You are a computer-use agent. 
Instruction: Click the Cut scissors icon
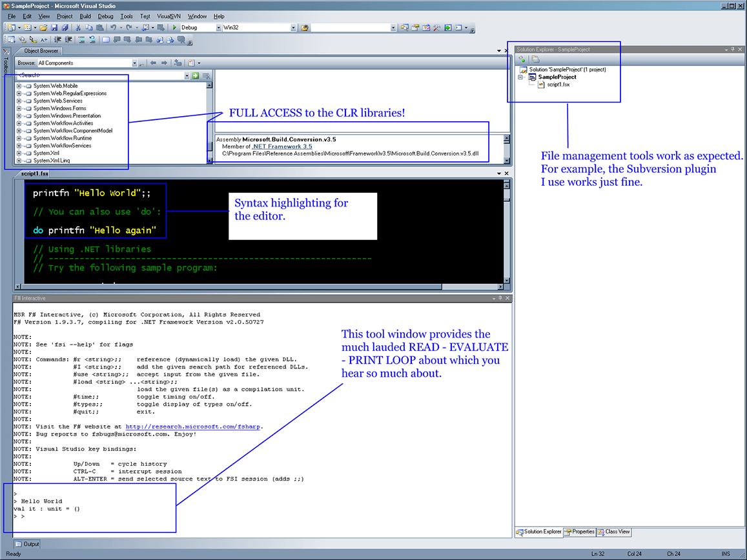pyautogui.click(x=78, y=28)
